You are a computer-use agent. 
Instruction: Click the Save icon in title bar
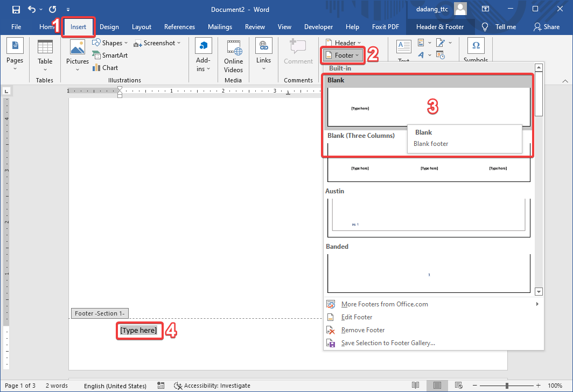(16, 9)
